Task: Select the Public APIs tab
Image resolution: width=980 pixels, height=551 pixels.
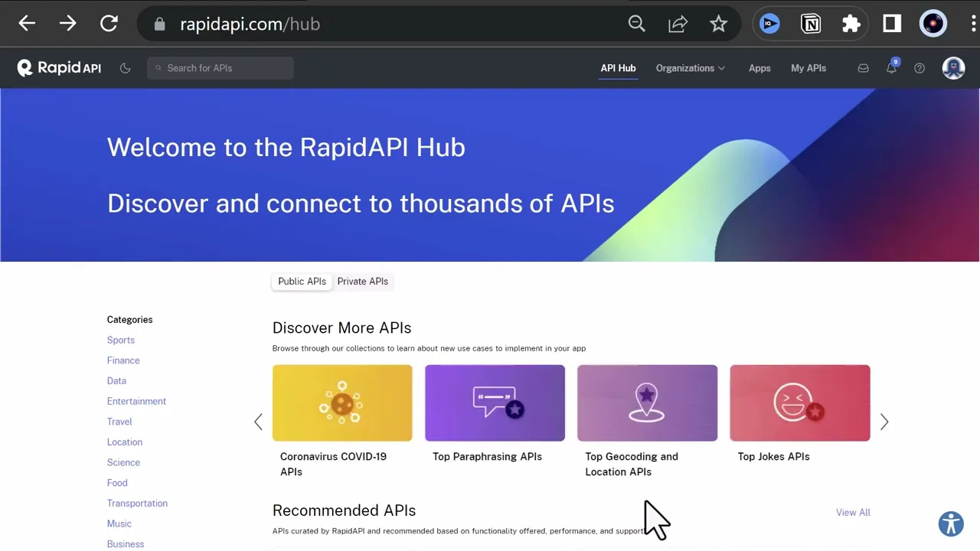Action: [x=302, y=282]
